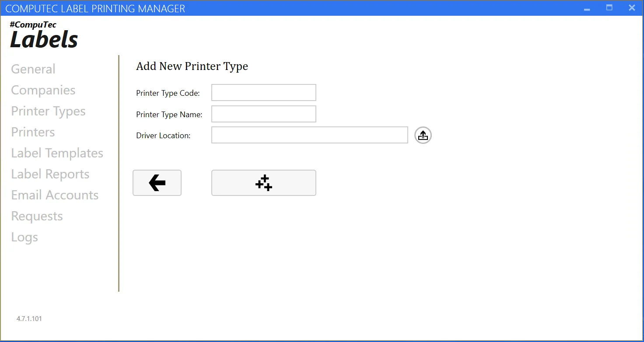Click the Printer Type Name input field

point(263,114)
